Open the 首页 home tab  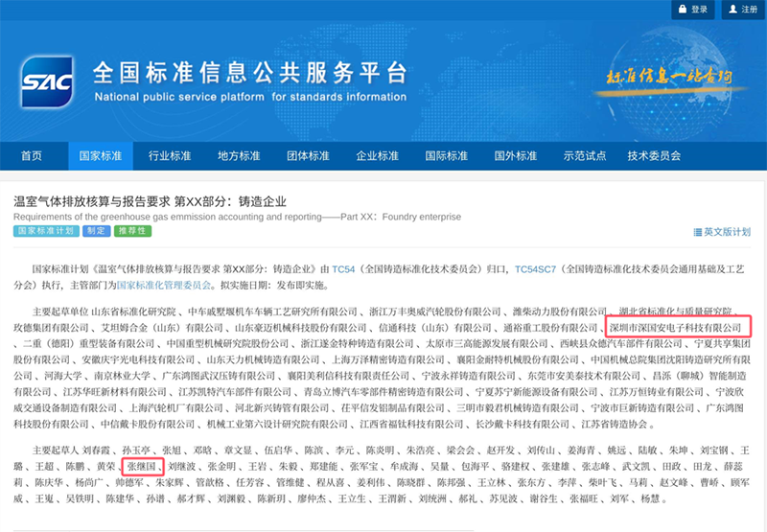pos(32,156)
